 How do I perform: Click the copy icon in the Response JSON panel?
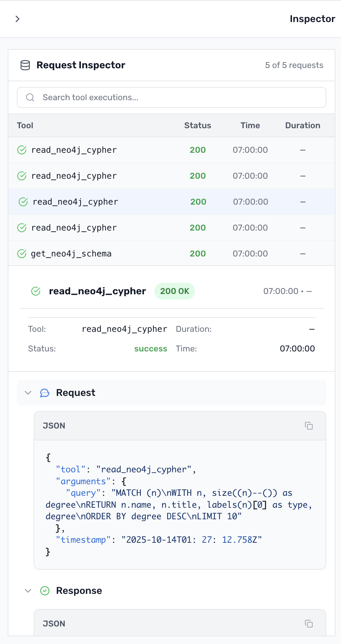click(309, 624)
